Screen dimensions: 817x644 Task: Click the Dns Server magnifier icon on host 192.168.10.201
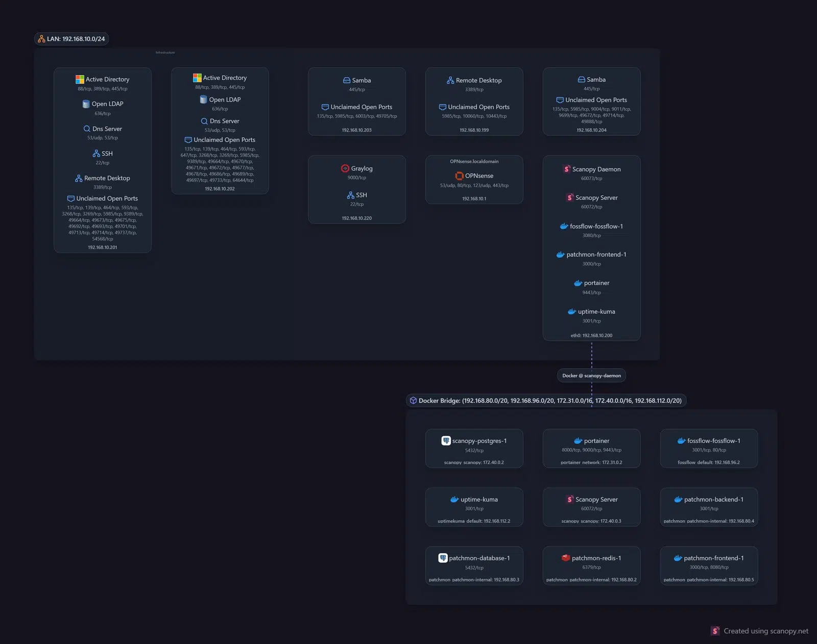click(87, 129)
